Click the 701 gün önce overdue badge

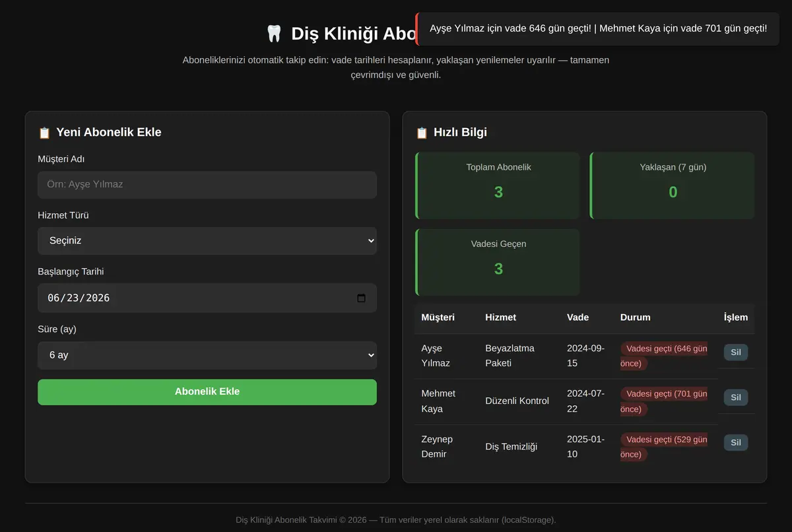click(x=664, y=401)
